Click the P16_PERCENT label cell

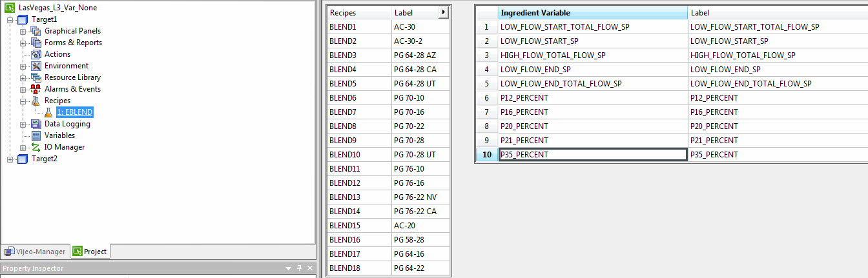[x=778, y=112]
